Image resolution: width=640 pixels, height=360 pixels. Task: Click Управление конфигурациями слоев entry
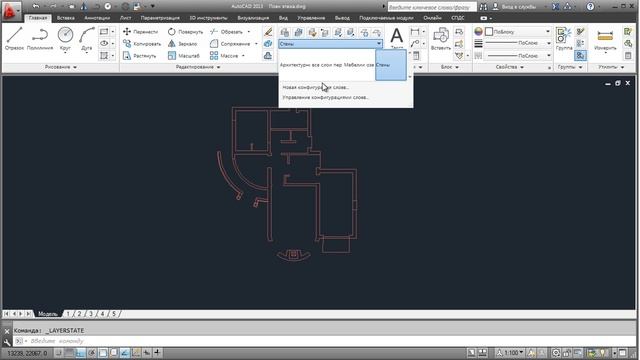point(325,98)
